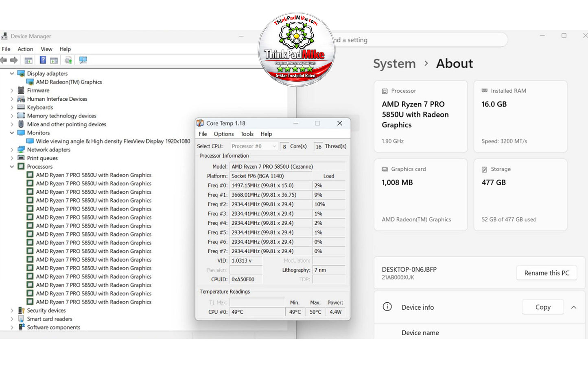Expand Mice and other pointing devices node
The width and height of the screenshot is (588, 369).
[12, 124]
